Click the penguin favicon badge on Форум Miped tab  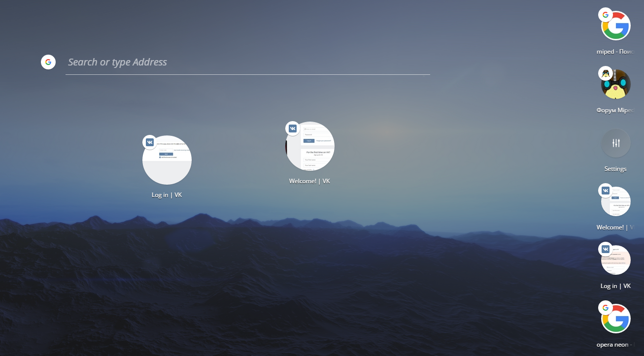(606, 73)
